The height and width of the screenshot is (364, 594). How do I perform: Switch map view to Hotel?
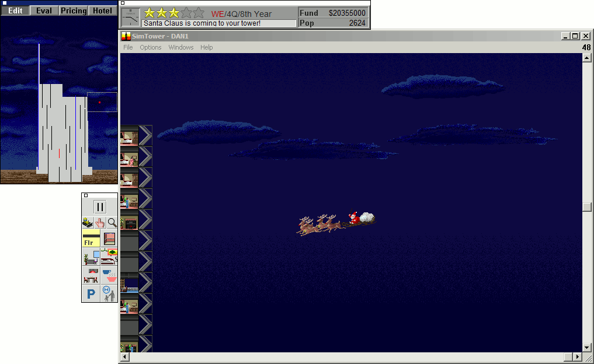tap(103, 10)
